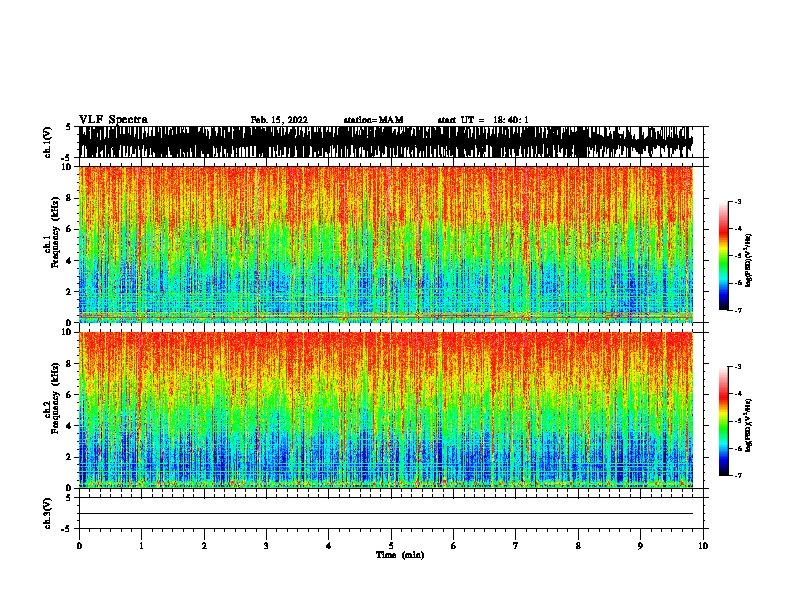792x612 pixels.
Task: Click the ch.1 color bar log(PSD) label
Action: point(749,259)
